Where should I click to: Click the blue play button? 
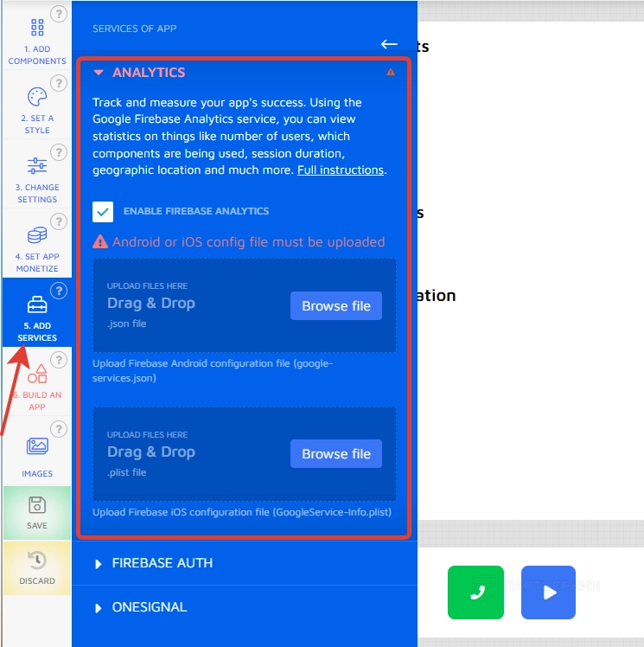[548, 593]
